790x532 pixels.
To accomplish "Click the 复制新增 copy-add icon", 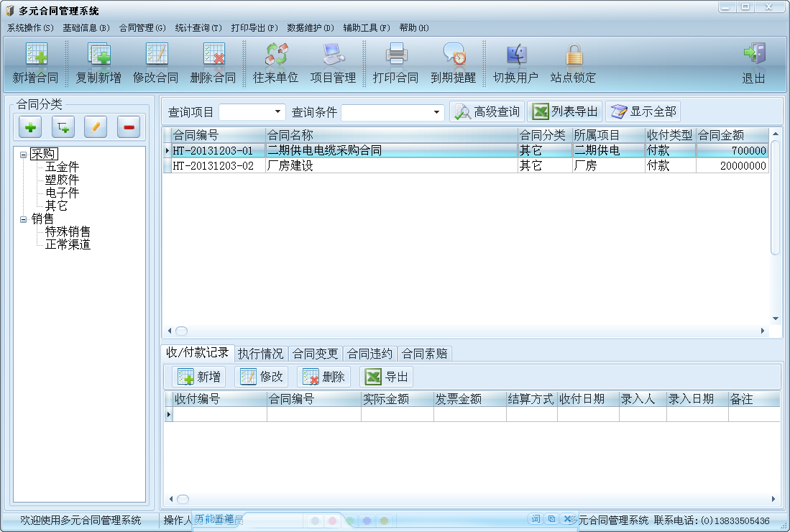I will click(98, 63).
